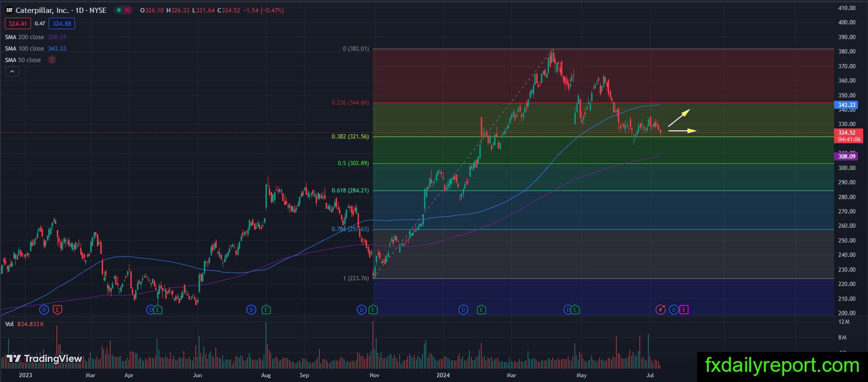This screenshot has width=868, height=382.
Task: Open the earnings E marker in early 2024
Action: 481,310
